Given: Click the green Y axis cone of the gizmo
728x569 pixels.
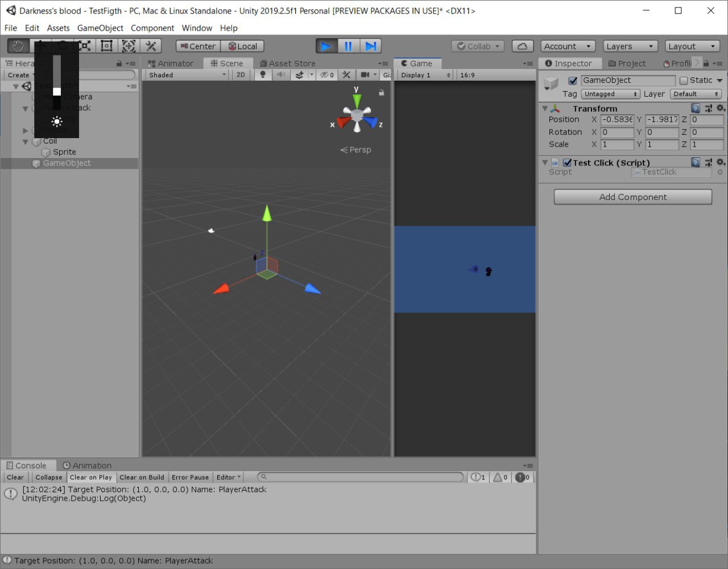Looking at the screenshot, I should [x=357, y=101].
